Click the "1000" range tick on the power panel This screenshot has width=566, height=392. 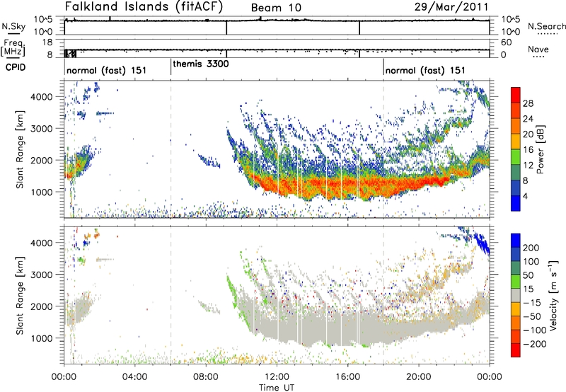[43, 192]
